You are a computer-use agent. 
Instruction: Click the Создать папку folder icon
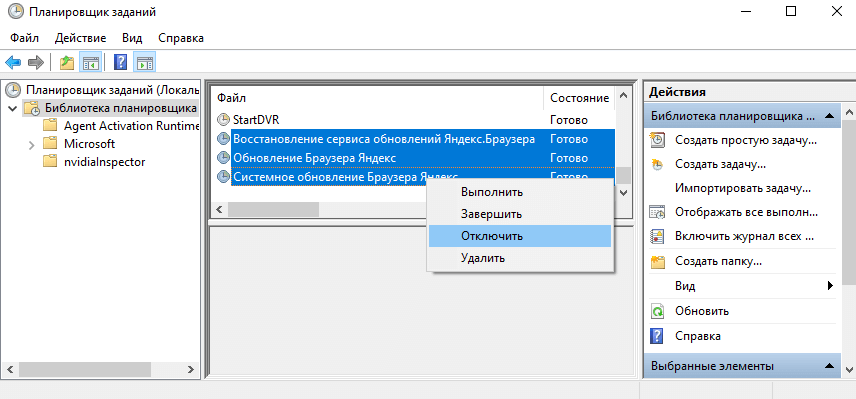coord(658,261)
